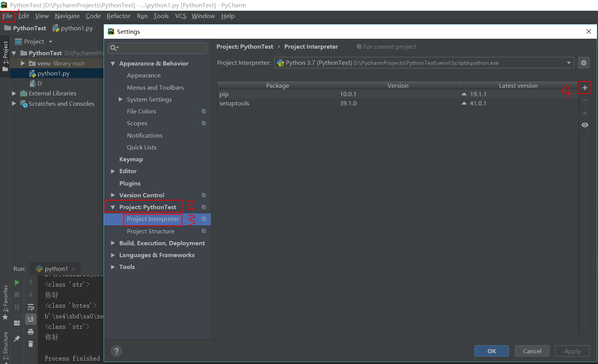Click the add package plus icon
598x364 pixels.
coord(585,88)
